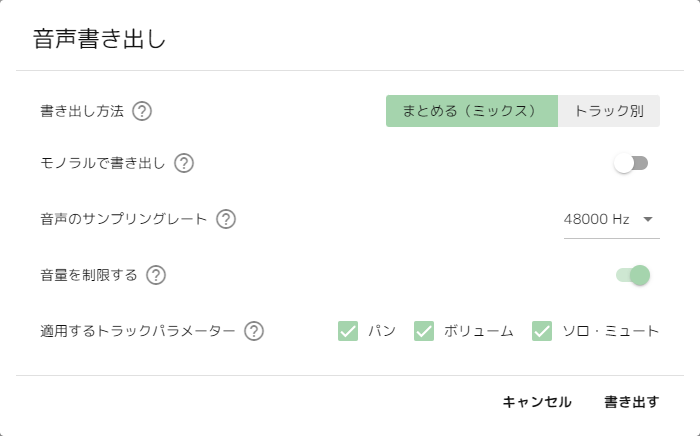Click the パン label text
This screenshot has height=436, width=700.
[382, 331]
